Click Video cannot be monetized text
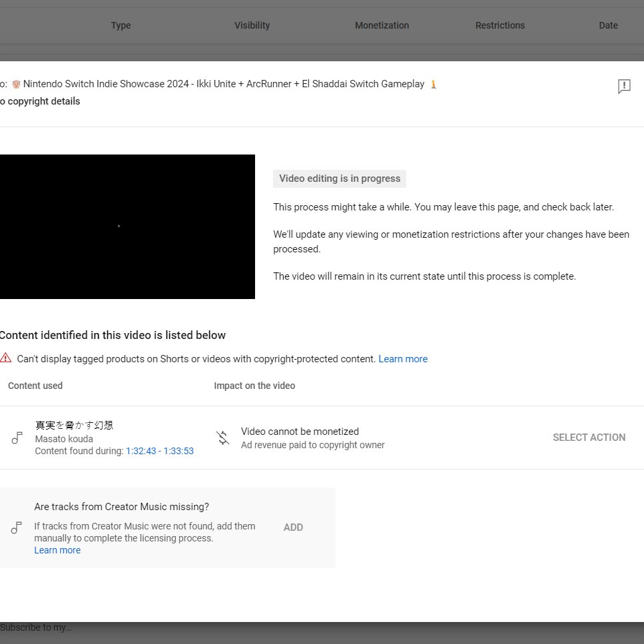The height and width of the screenshot is (644, 644). click(300, 432)
